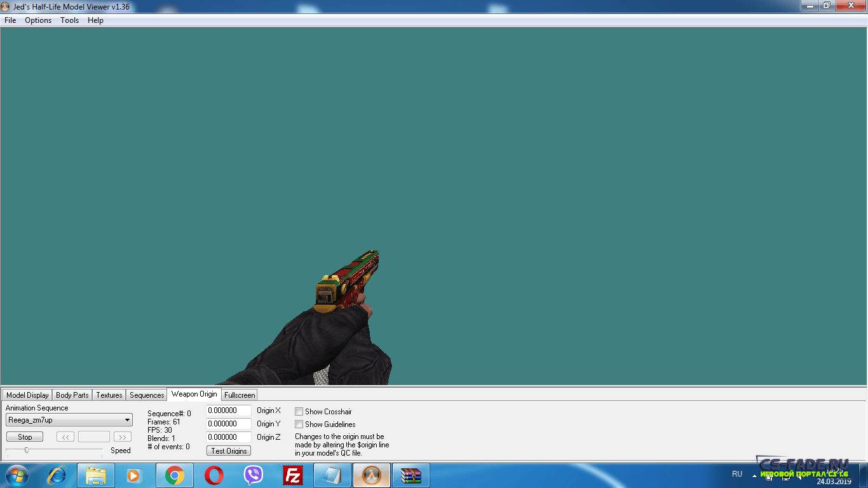Switch to Body Parts tab
This screenshot has width=868, height=488.
[72, 395]
